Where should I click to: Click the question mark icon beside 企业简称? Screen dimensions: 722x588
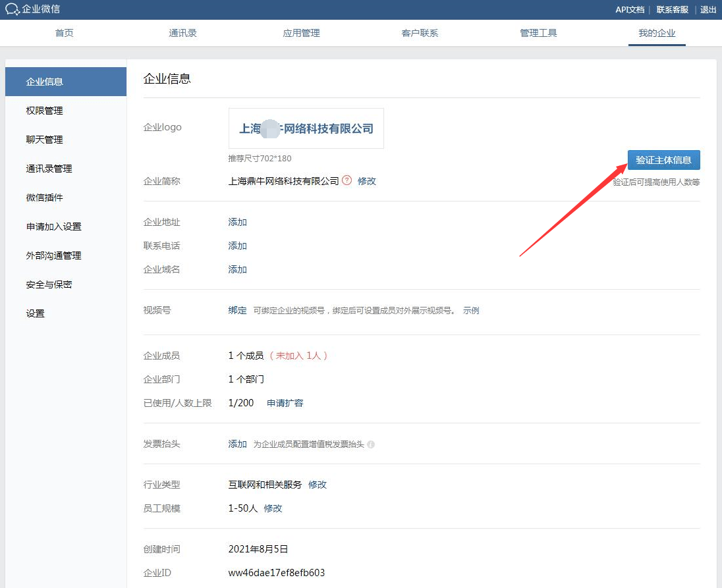[x=347, y=180]
